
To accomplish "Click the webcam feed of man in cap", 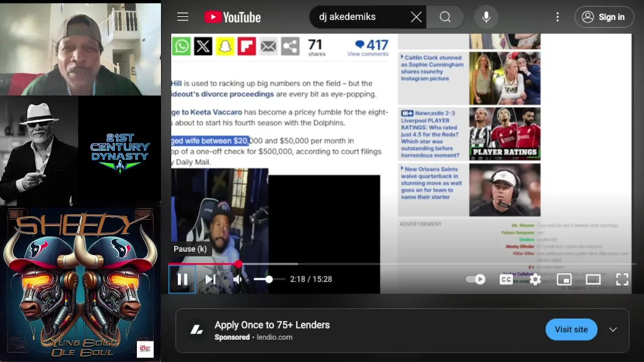I will [80, 48].
